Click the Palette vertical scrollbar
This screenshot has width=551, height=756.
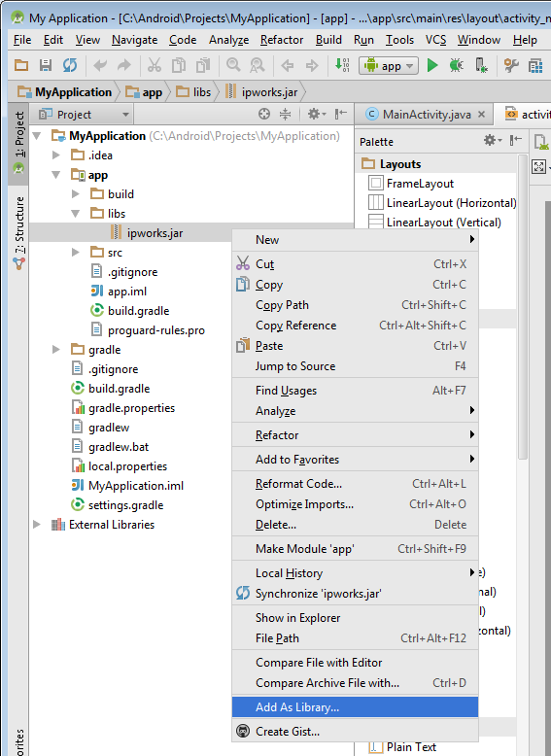(523, 307)
